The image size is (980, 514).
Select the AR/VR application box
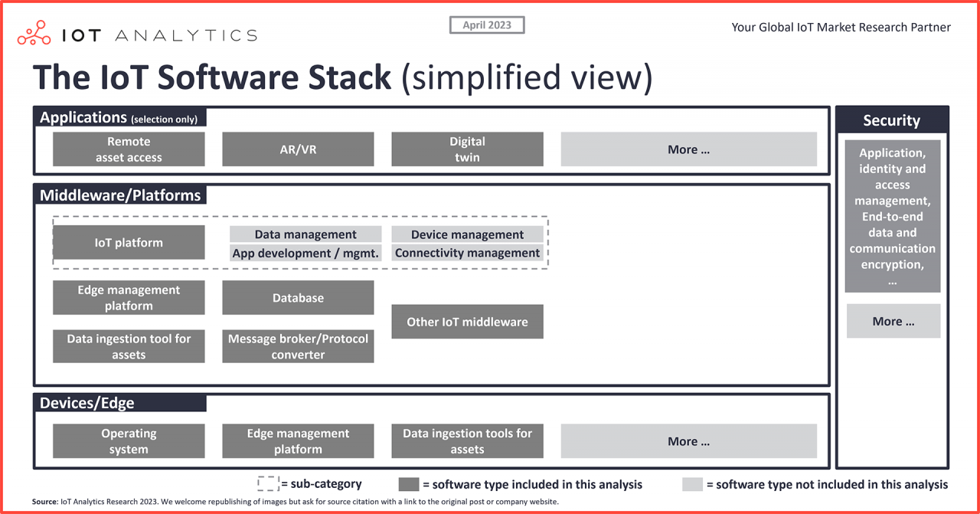[298, 149]
